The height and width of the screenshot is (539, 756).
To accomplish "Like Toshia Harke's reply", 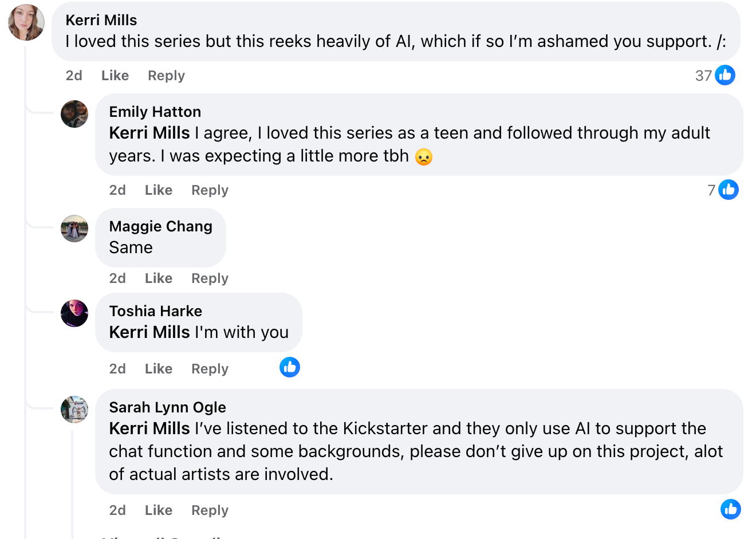I will tap(158, 369).
